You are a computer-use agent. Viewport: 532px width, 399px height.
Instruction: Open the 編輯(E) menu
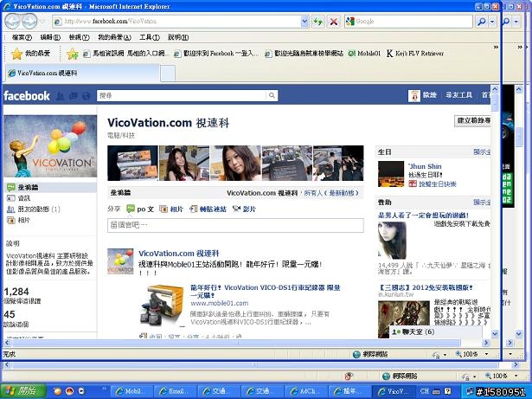coord(50,37)
